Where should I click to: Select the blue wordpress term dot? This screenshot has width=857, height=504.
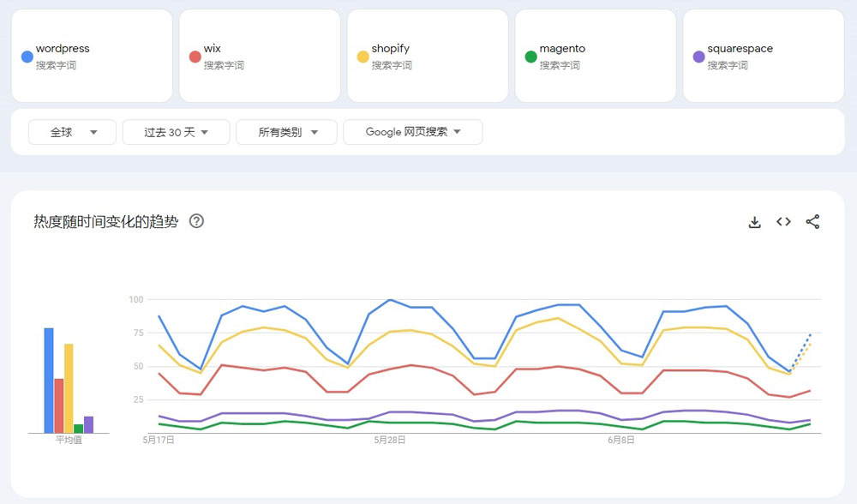click(x=27, y=57)
